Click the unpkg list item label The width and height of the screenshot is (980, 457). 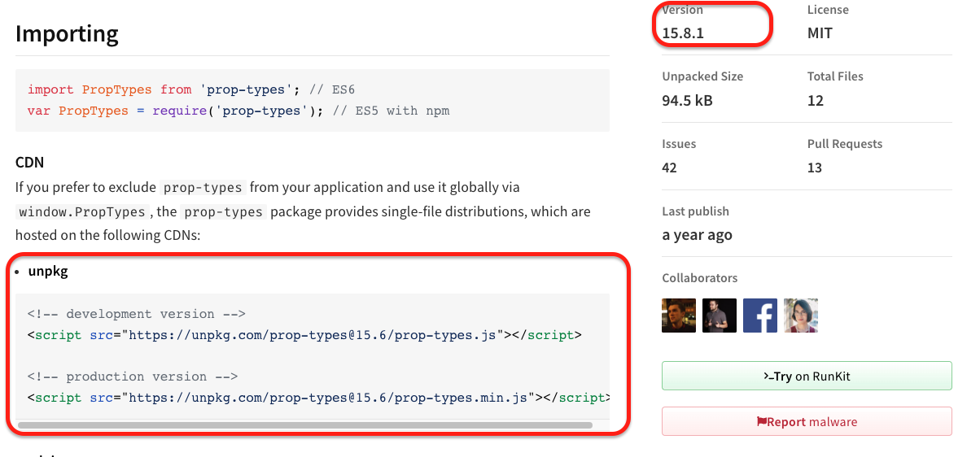pos(48,271)
